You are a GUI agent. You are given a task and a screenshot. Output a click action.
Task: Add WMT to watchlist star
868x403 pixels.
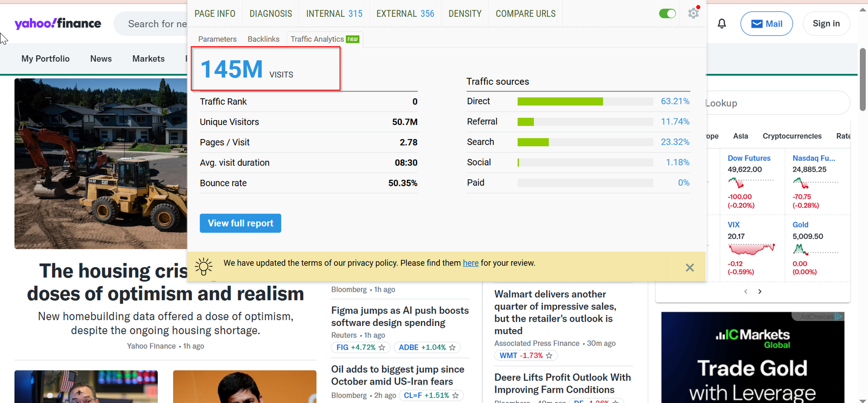(x=549, y=356)
